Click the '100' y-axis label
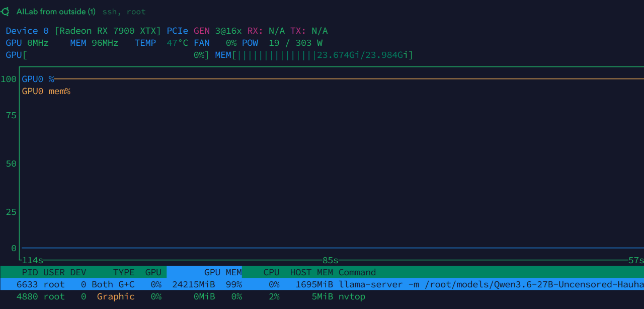 click(x=9, y=79)
